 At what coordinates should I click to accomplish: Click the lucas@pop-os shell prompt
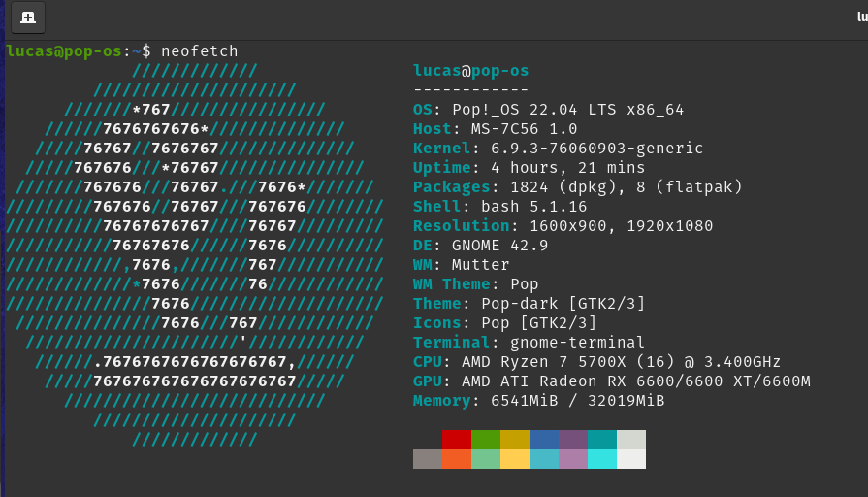78,51
